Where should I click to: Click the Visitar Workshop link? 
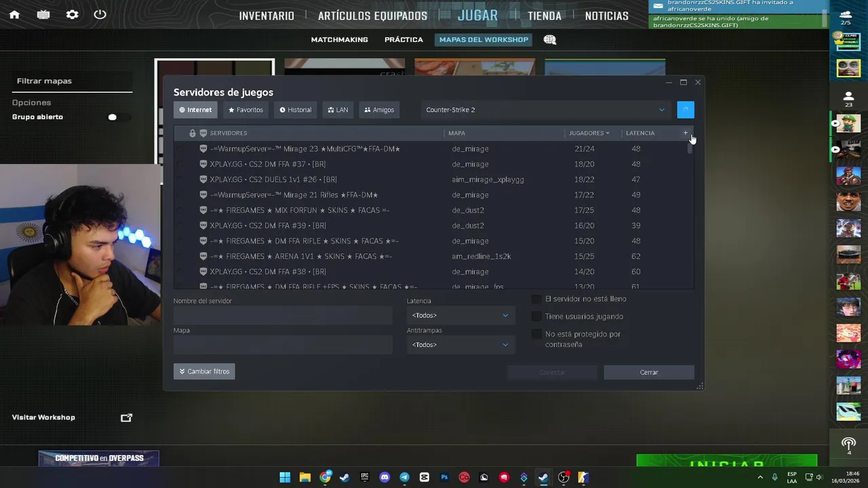43,418
